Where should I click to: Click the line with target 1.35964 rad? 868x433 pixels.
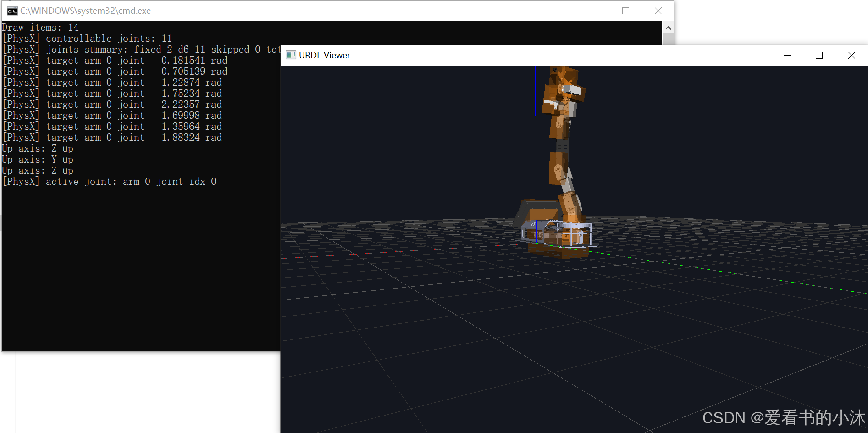click(112, 127)
